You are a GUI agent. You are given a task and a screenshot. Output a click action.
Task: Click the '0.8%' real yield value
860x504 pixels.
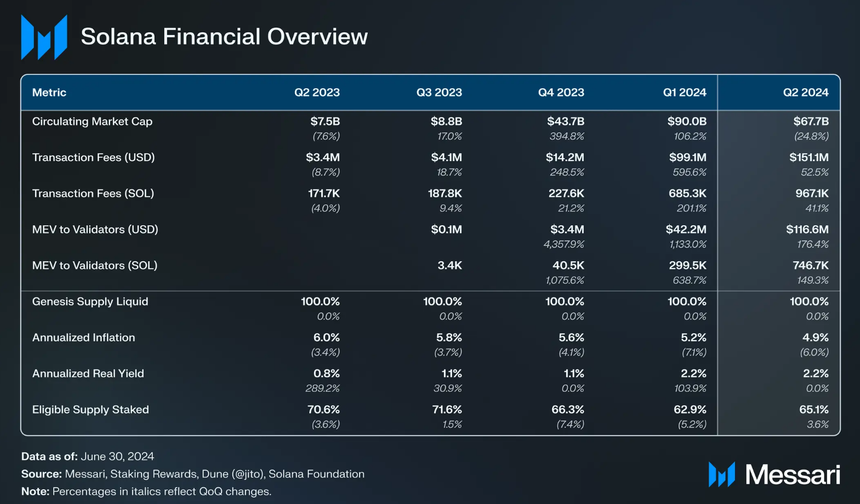click(327, 374)
